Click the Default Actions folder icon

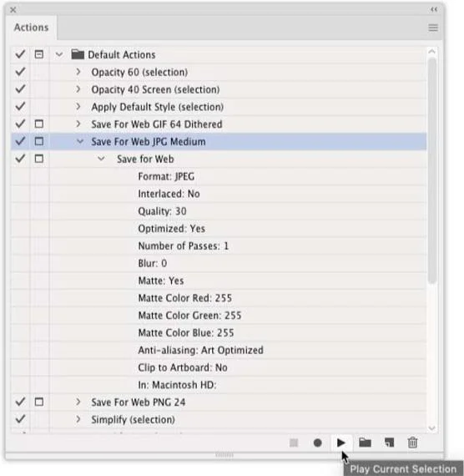tap(78, 54)
